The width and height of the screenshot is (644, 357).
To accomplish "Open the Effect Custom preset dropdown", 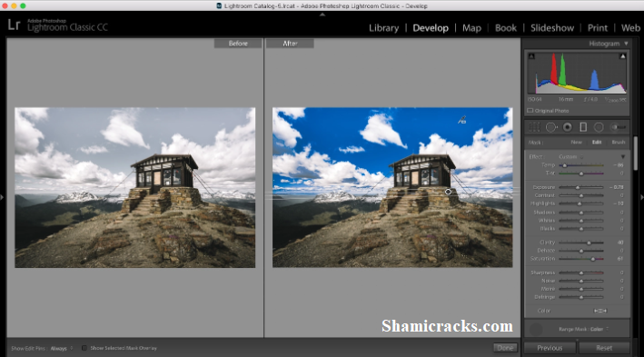I will pos(571,157).
